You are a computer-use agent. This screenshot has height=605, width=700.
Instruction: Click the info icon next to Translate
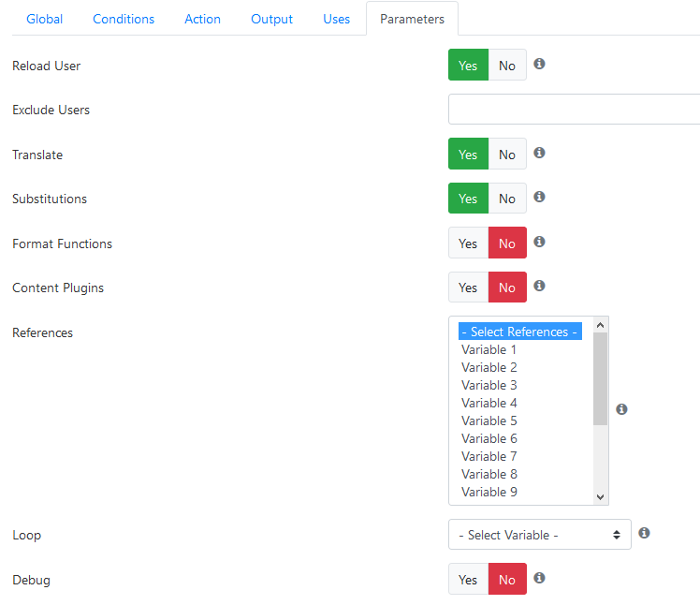539,153
